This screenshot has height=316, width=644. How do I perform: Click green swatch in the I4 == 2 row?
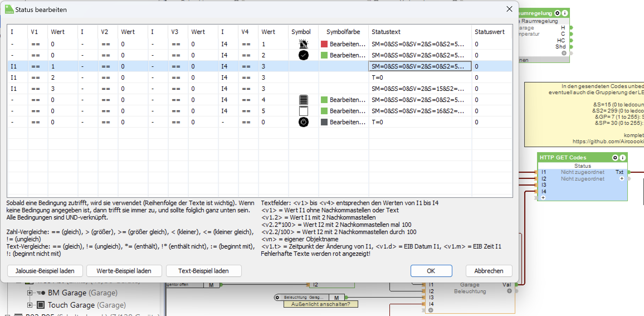pyautogui.click(x=324, y=55)
